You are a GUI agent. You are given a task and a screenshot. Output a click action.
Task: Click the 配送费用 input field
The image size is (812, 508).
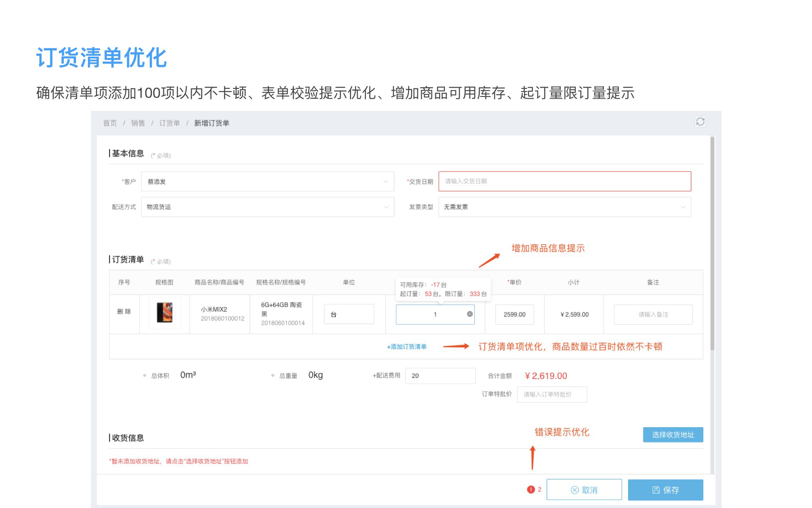coord(440,376)
